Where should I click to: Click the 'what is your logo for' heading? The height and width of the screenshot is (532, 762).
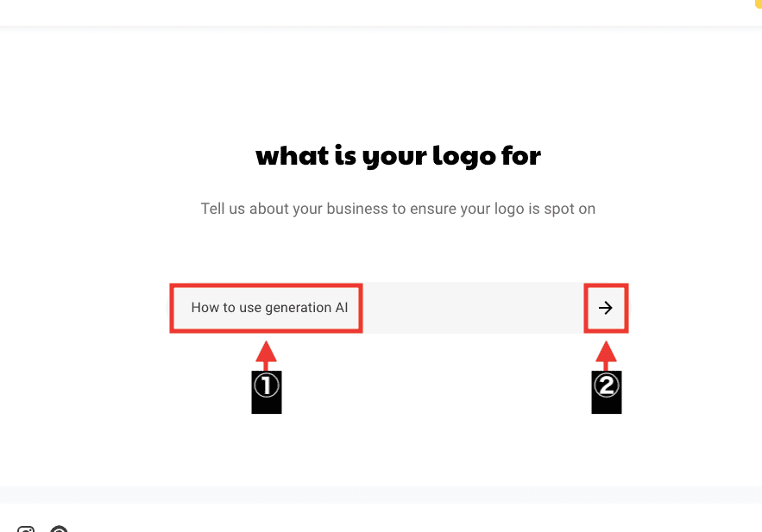398,156
